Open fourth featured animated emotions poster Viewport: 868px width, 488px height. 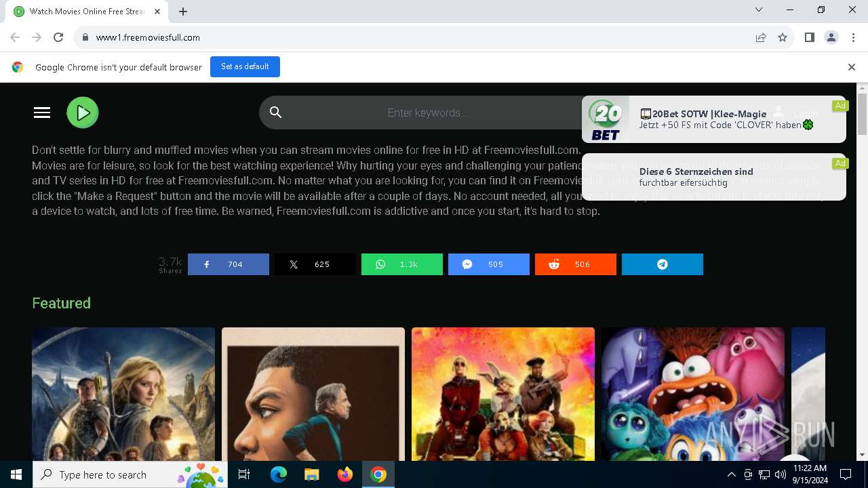point(693,394)
